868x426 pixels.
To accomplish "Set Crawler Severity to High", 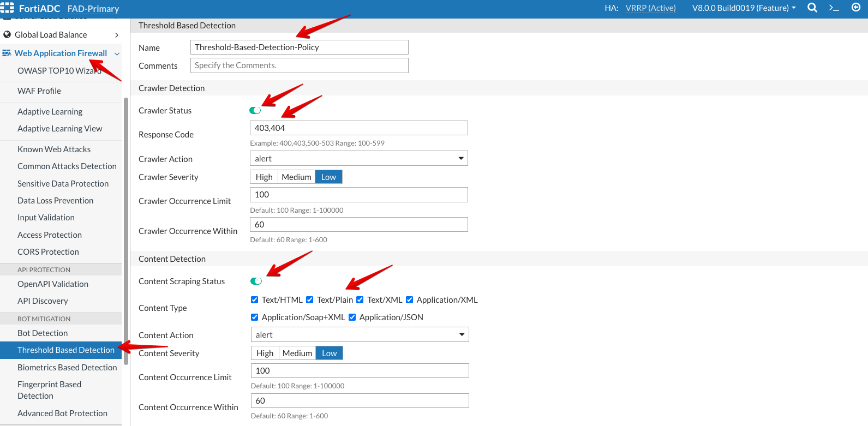I will (264, 177).
